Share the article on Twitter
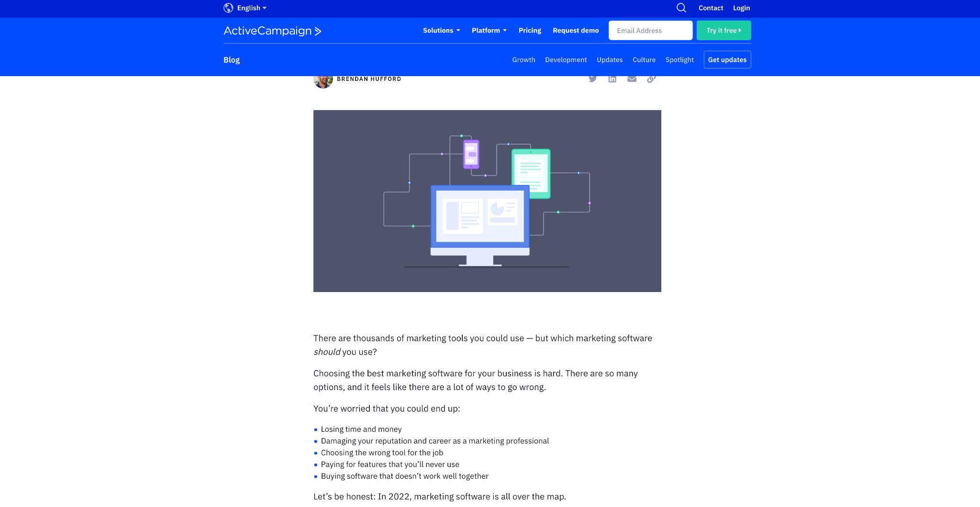Viewport: 980px width, 507px height. click(x=592, y=79)
